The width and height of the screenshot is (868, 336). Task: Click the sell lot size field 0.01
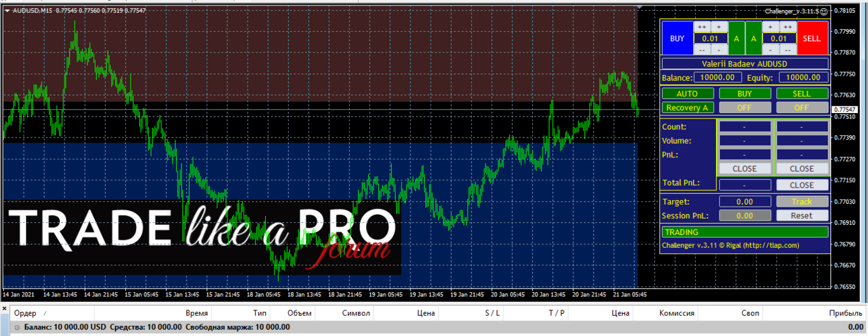[x=779, y=38]
